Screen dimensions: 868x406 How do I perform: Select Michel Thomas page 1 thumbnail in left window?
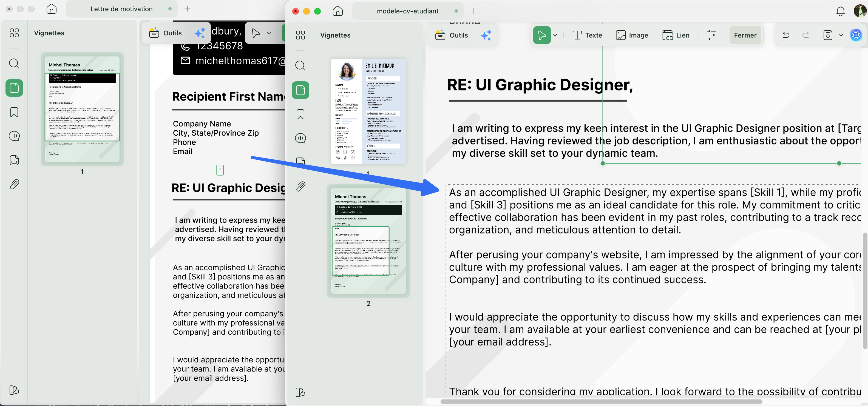[82, 109]
